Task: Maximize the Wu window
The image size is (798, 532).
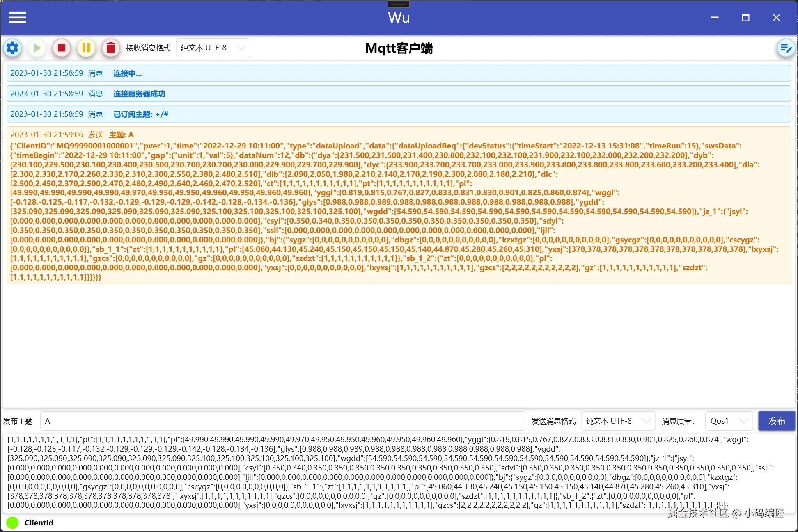Action: (x=745, y=18)
